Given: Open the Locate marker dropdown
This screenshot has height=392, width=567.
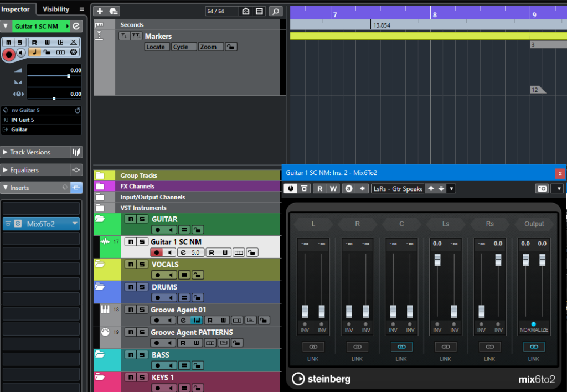Looking at the screenshot, I should (x=156, y=47).
